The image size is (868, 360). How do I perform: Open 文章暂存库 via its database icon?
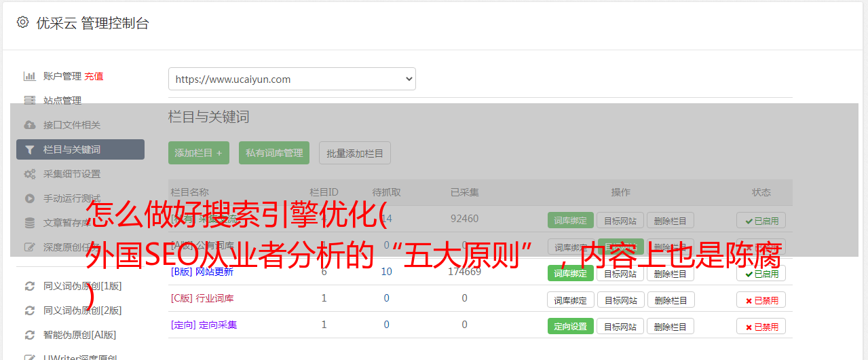[29, 223]
